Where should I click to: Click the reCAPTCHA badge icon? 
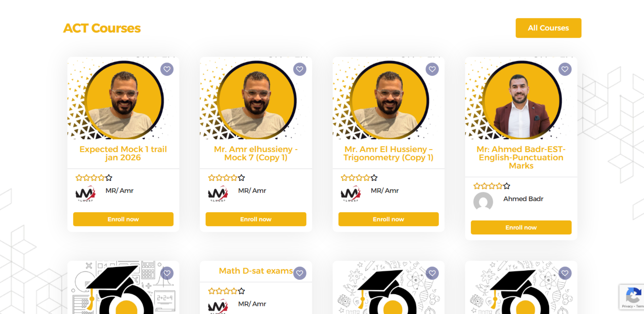coord(633,295)
